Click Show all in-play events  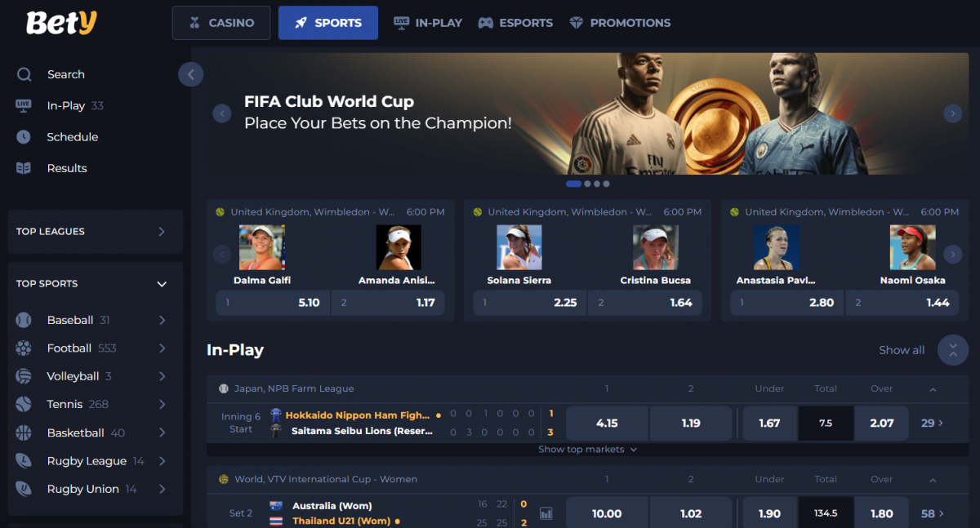coord(902,350)
